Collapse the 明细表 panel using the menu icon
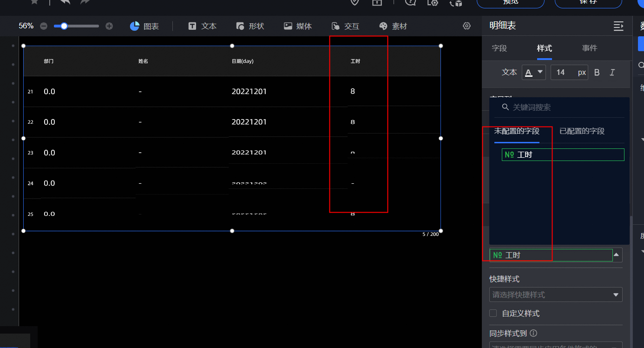 (x=618, y=26)
